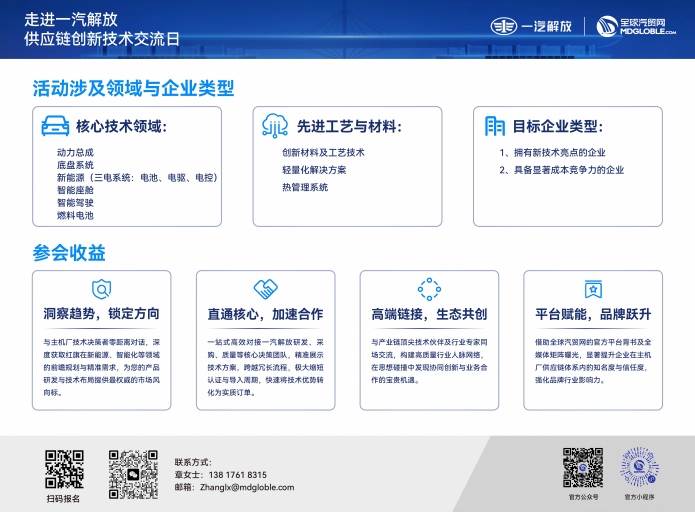Click the circular nodes icon above 高端链接
The image size is (695, 512).
(429, 289)
